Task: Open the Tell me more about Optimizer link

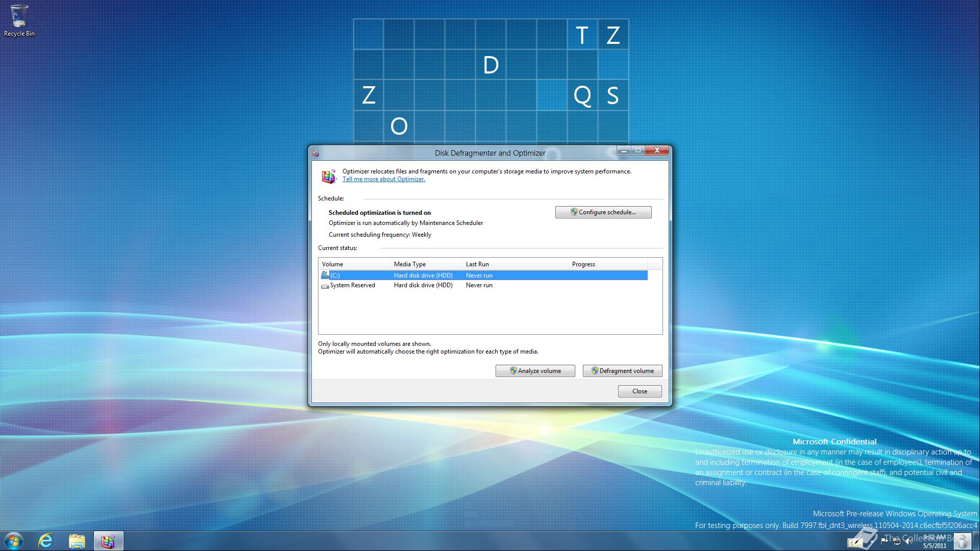Action: point(383,179)
